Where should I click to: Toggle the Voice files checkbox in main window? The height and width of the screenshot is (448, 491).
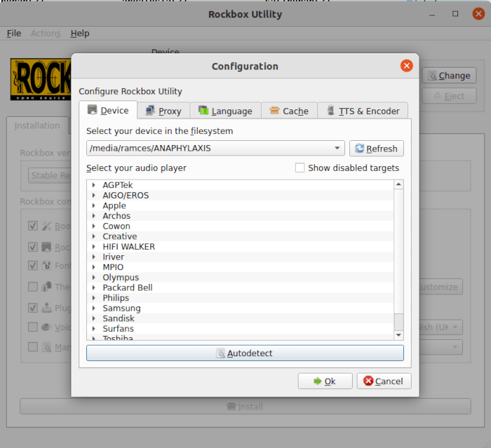pyautogui.click(x=33, y=327)
